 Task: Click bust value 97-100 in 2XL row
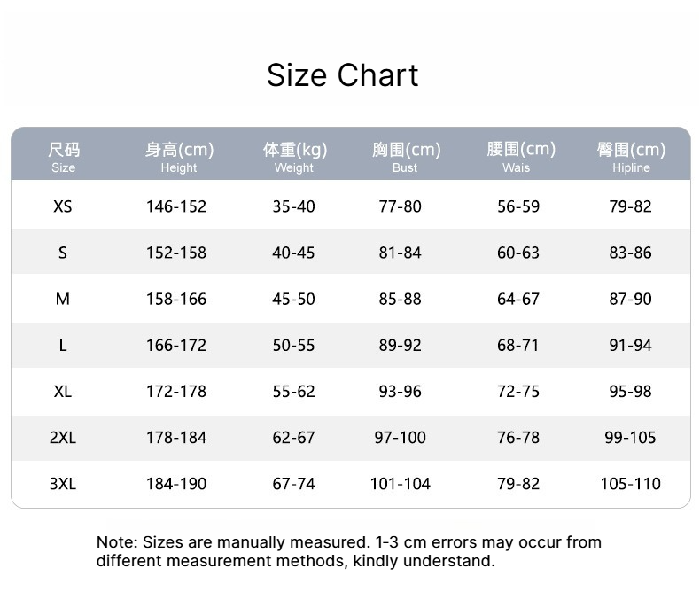pos(400,437)
